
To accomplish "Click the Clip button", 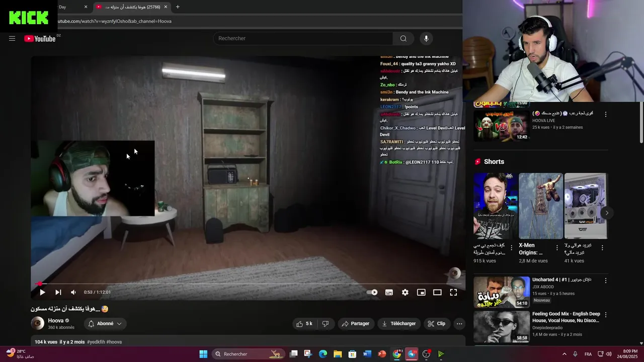I will 436,324.
